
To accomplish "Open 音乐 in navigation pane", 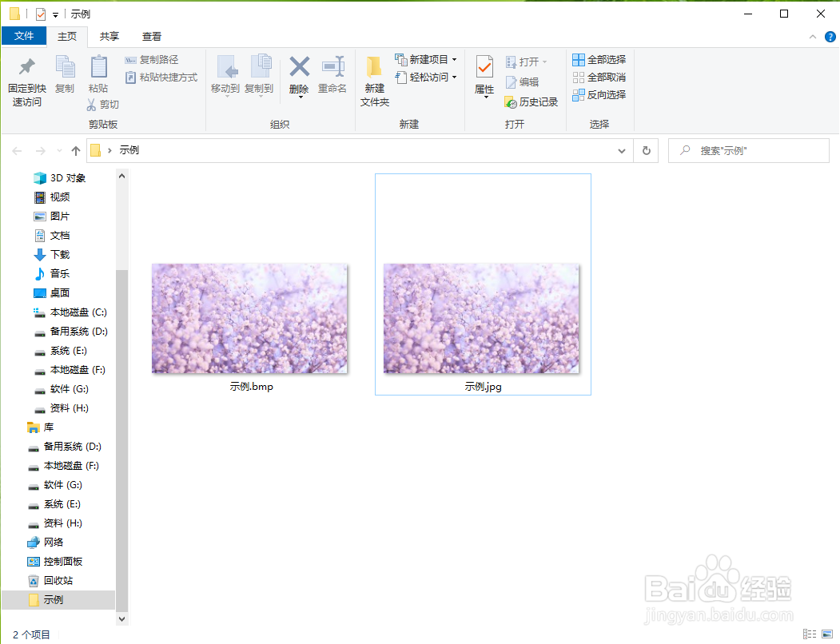I will [52, 274].
